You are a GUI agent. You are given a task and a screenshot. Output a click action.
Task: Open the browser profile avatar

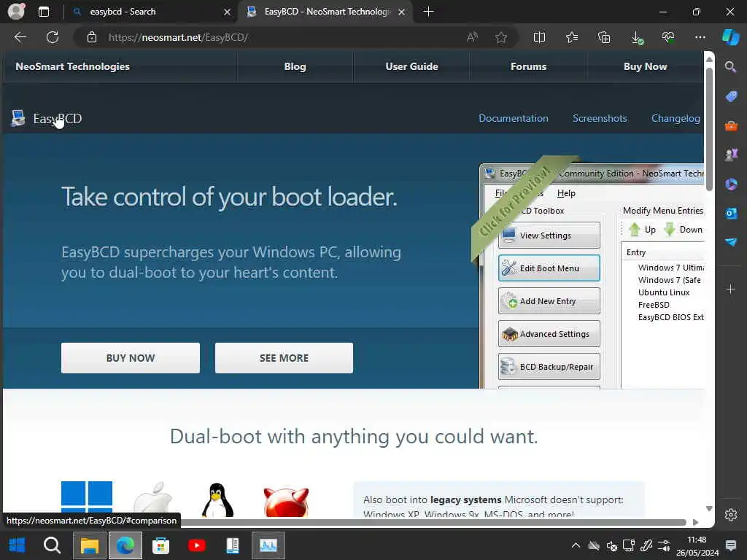coord(16,12)
